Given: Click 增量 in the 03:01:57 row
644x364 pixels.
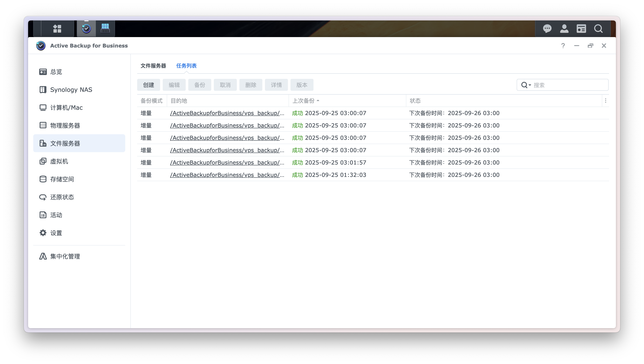Looking at the screenshot, I should point(146,162).
